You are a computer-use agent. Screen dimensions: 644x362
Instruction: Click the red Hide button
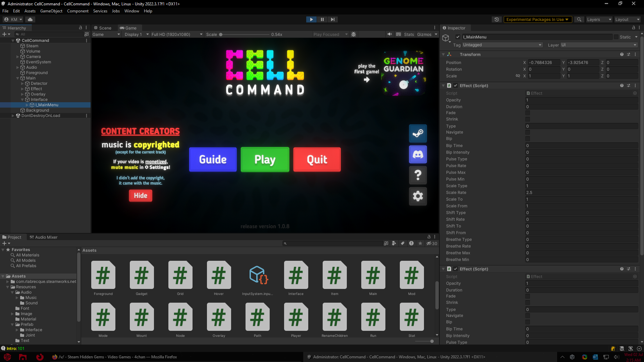click(x=141, y=196)
